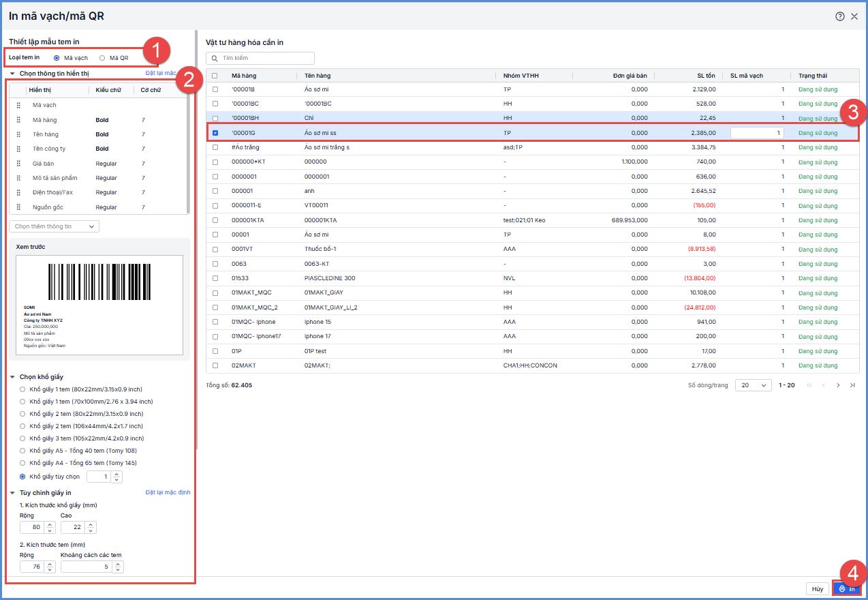Click the search magnifier icon in Tìm kiếm
The height and width of the screenshot is (600, 868).
pyautogui.click(x=215, y=59)
